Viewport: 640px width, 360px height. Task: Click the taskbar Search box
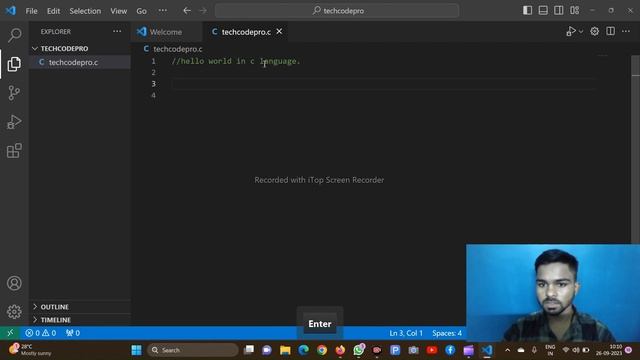point(193,350)
